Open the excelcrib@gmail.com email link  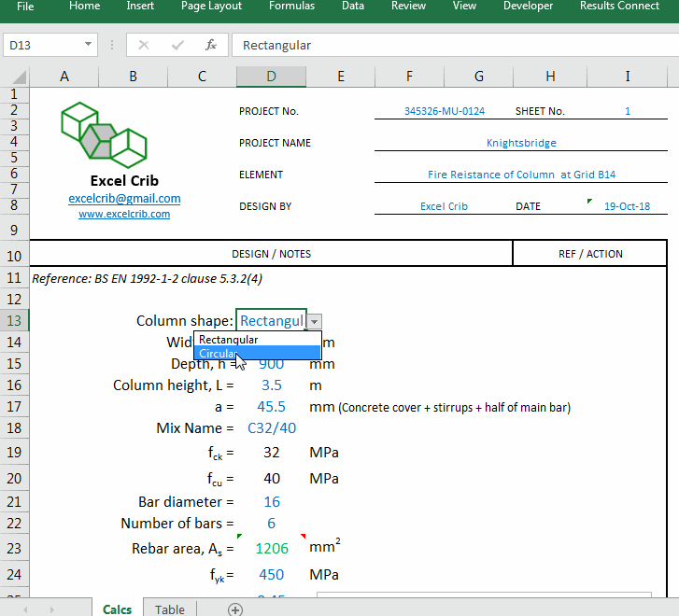[124, 199]
